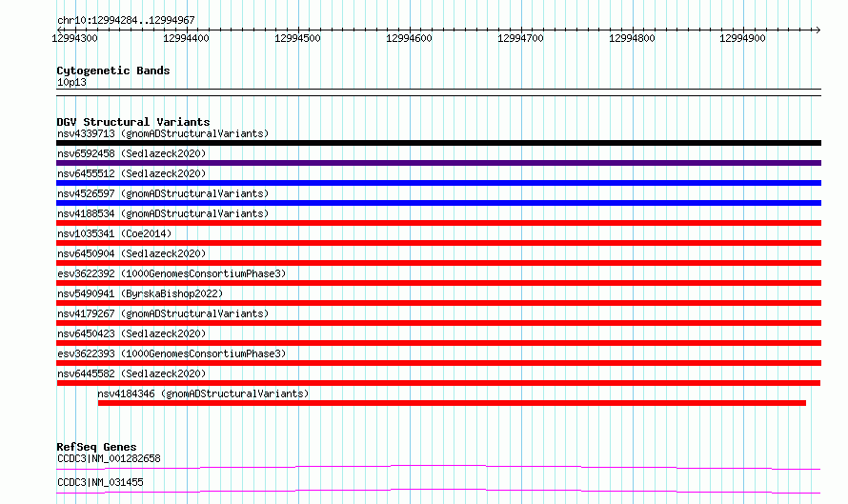Select the nsv6592458 purple variant bar
This screenshot has width=848, height=504.
(x=438, y=163)
